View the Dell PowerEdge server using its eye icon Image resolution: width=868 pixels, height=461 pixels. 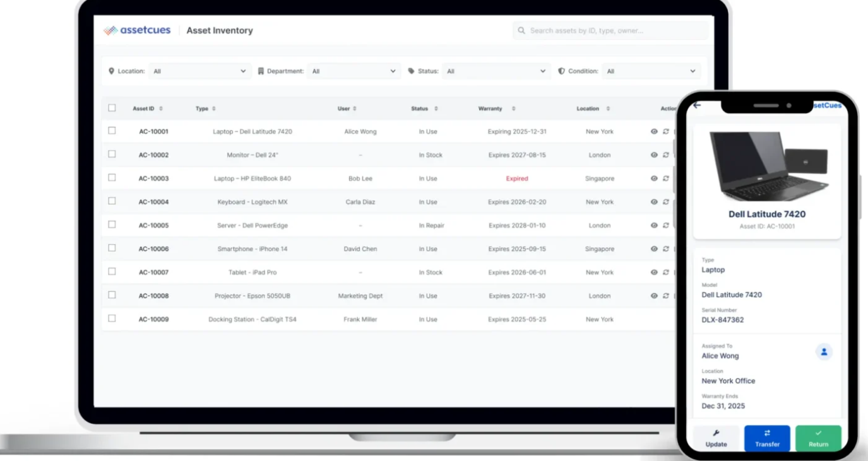(654, 225)
